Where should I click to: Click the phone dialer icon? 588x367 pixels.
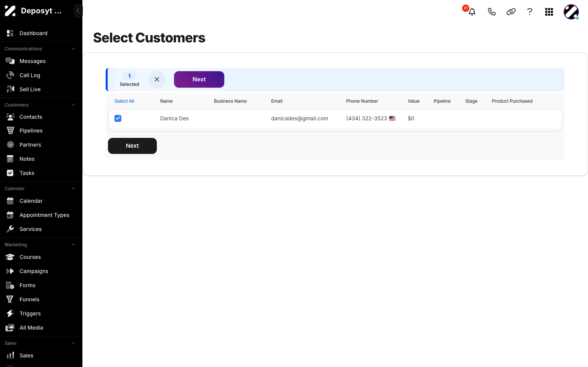coord(491,12)
